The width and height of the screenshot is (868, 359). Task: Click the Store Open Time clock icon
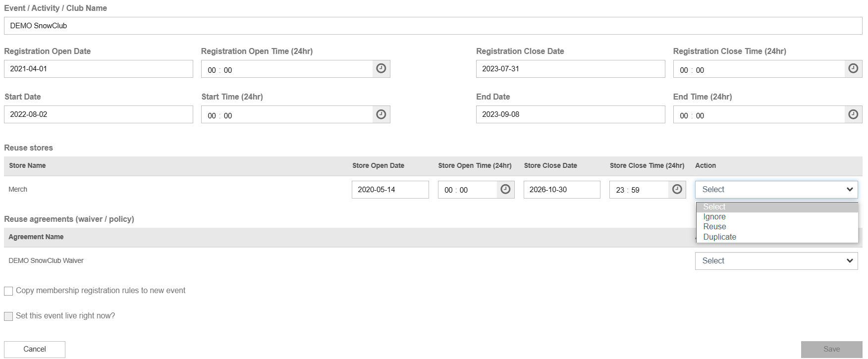click(505, 190)
